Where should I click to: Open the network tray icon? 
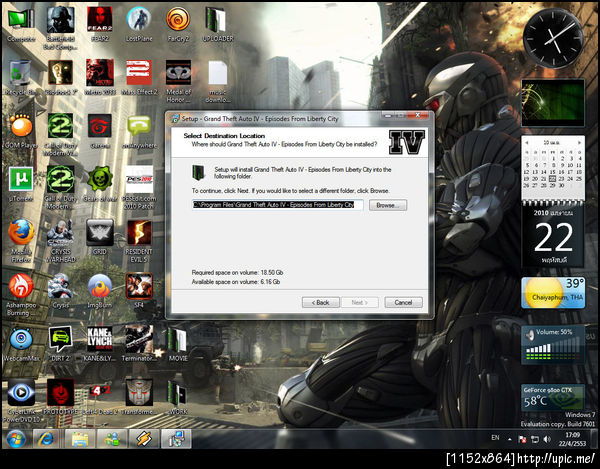click(x=535, y=440)
